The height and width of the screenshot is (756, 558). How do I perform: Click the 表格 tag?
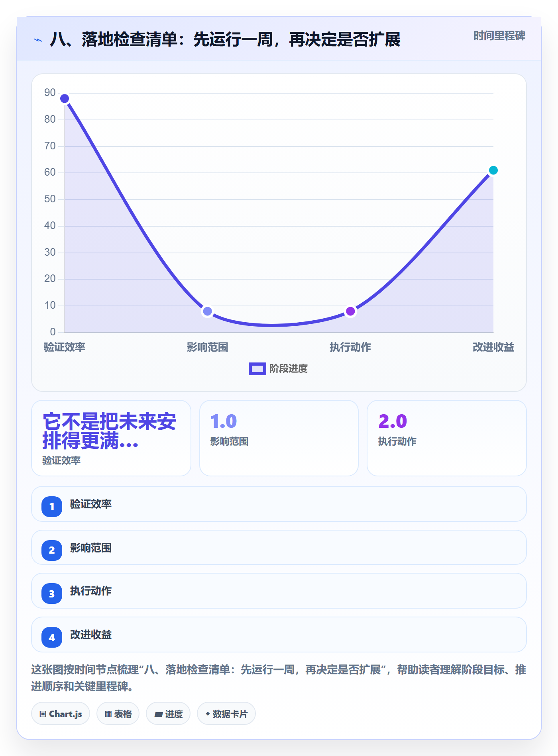118,714
